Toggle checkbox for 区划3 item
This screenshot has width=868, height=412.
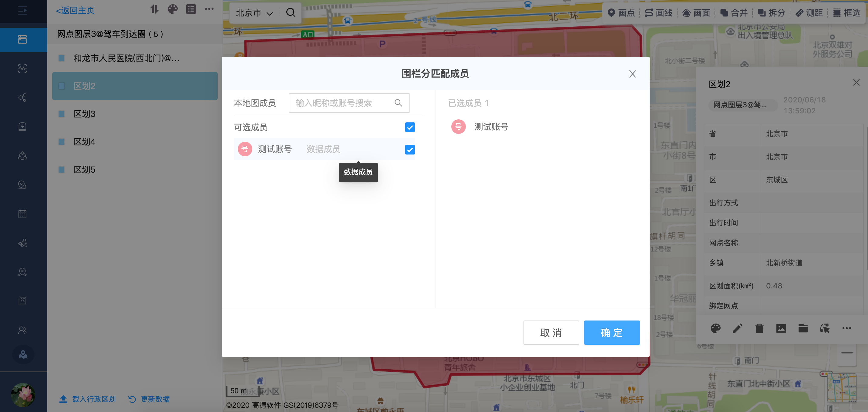[x=61, y=114]
